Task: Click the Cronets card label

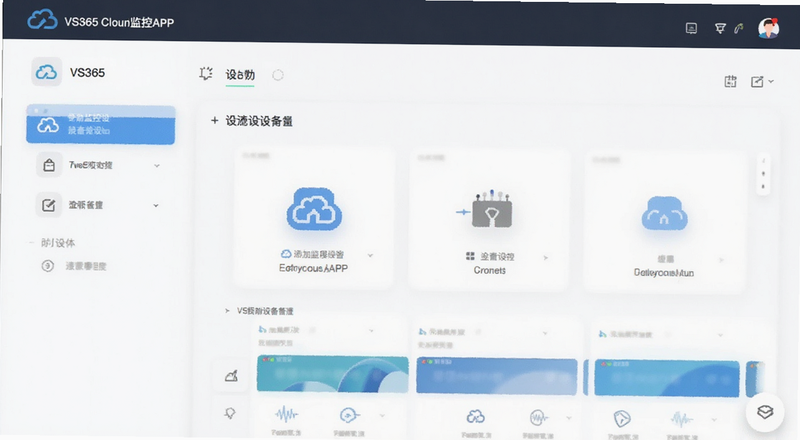Action: [489, 271]
